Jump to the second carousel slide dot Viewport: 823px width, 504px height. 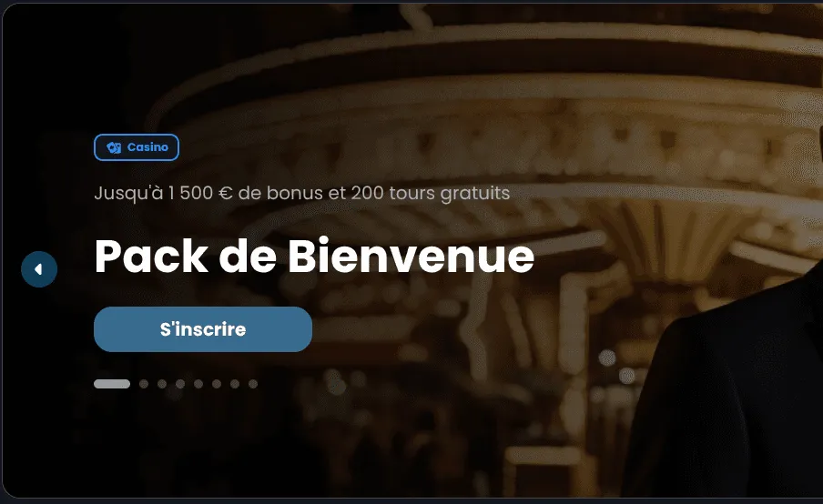(x=144, y=384)
